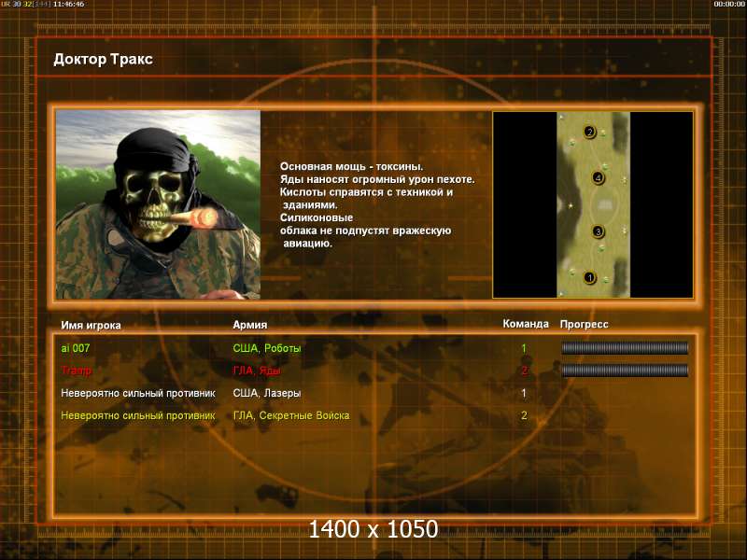Image resolution: width=747 pixels, height=560 pixels.
Task: Select player name 'ai 007'
Action: 76,348
